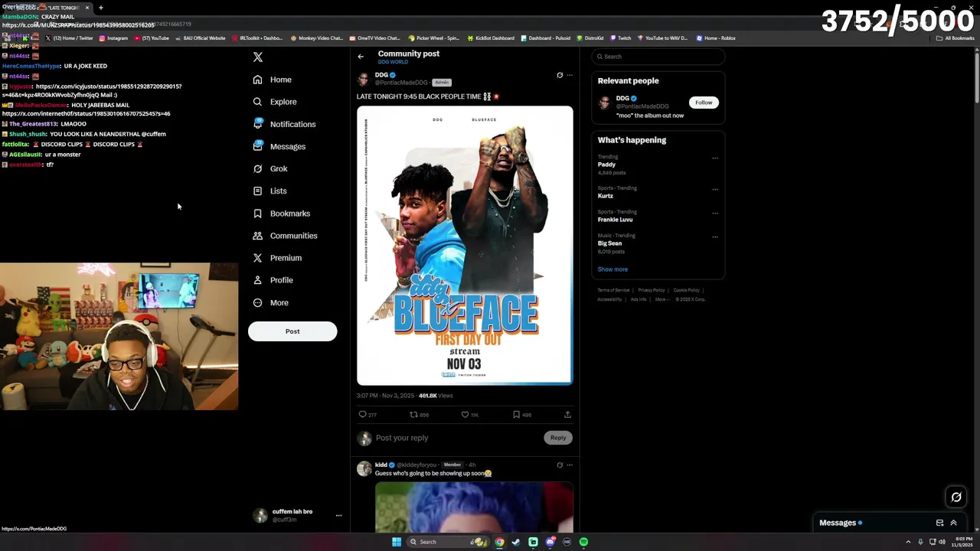This screenshot has width=980, height=551.
Task: Click the Bookmarks sidebar icon
Action: click(x=257, y=214)
